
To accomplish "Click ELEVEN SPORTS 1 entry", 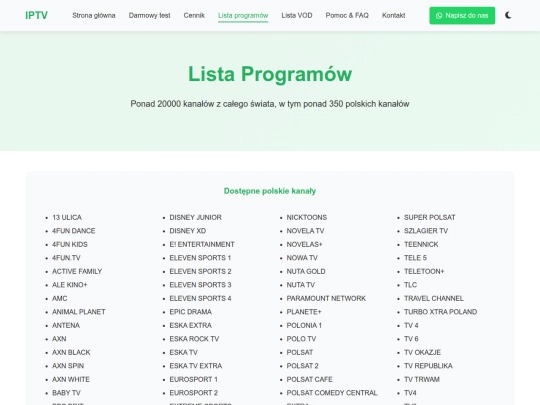I will [x=200, y=258].
